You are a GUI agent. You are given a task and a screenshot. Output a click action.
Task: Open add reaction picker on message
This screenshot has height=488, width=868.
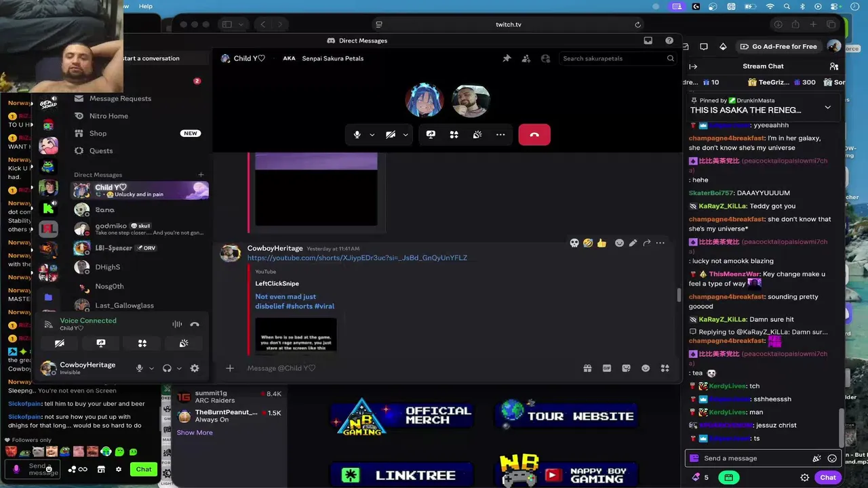pyautogui.click(x=619, y=243)
